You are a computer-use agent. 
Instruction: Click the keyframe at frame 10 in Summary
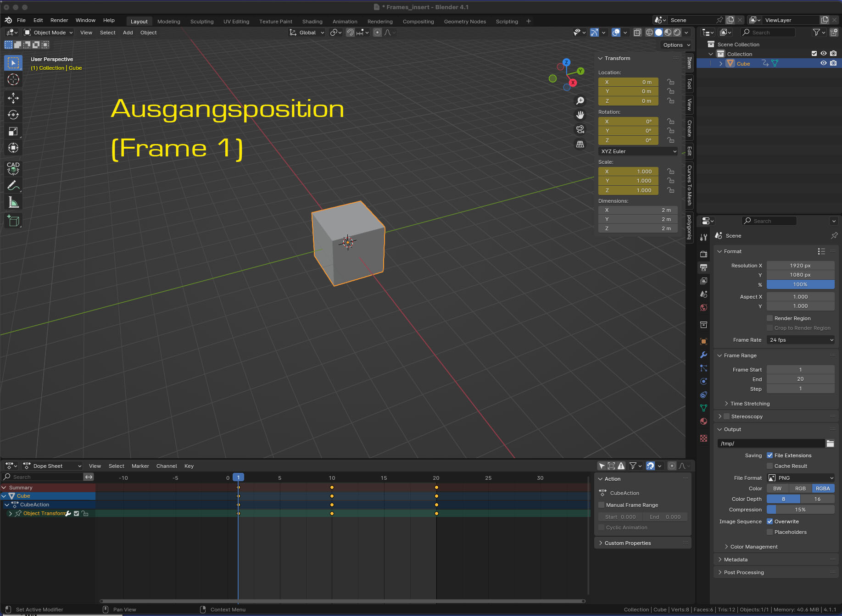[332, 488]
